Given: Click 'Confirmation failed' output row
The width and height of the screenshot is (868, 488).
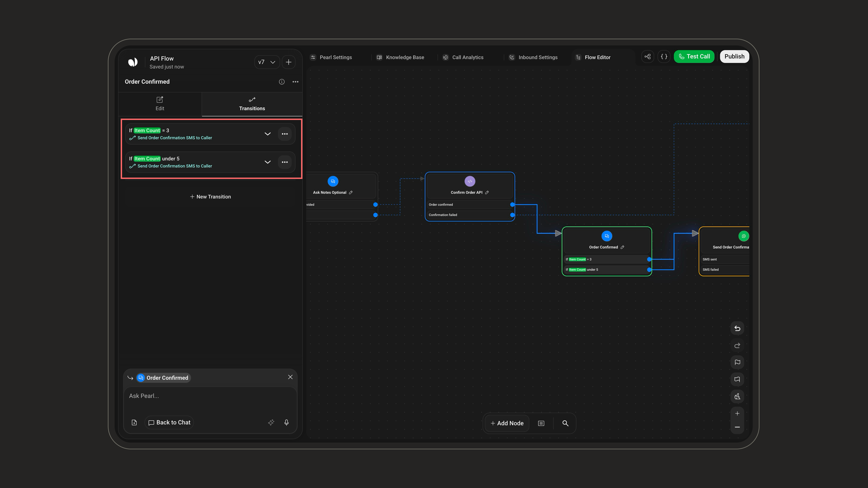Looking at the screenshot, I should (x=470, y=215).
